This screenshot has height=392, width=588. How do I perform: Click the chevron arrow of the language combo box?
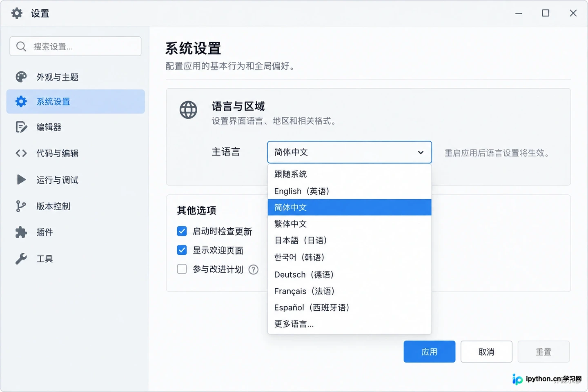(421, 152)
